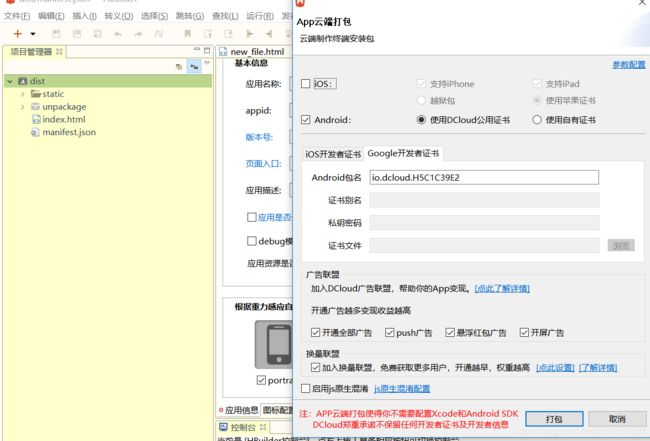Click the new_file.html tab file icon
Viewport: 650px width, 441px height.
(x=223, y=52)
